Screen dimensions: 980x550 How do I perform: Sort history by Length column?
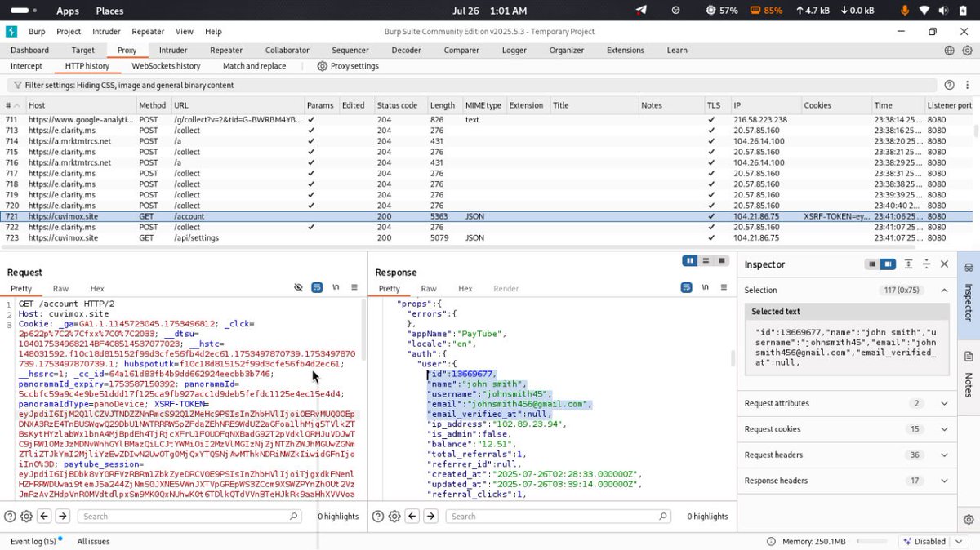tap(444, 105)
